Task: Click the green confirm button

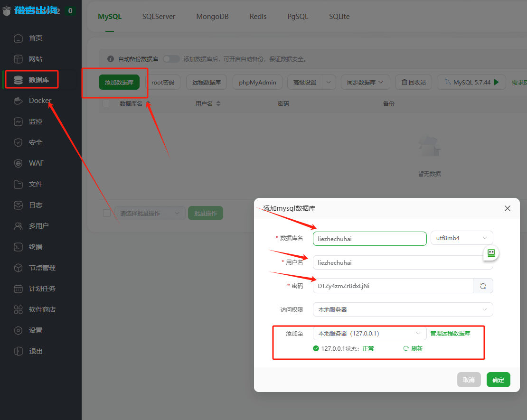Action: (498, 380)
